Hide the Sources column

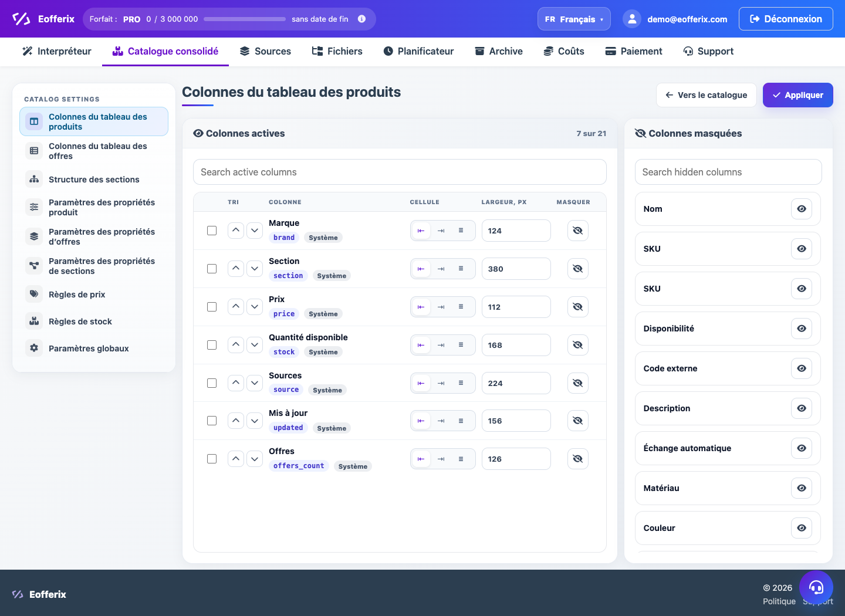tap(578, 383)
